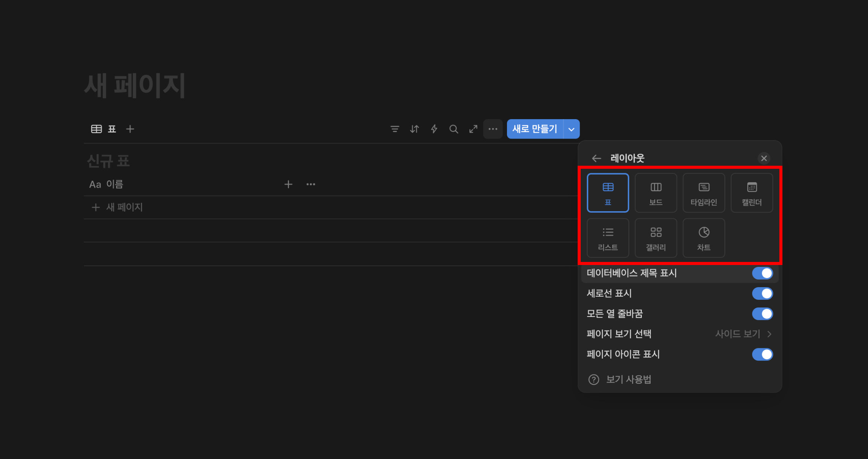Pick the List (리스트) layout
Viewport: 868px width, 459px height.
(x=607, y=238)
